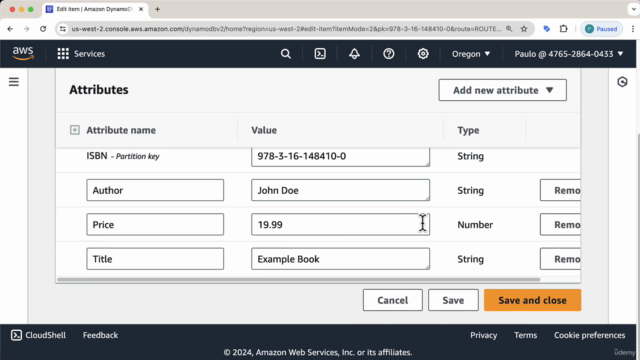Image resolution: width=640 pixels, height=360 pixels.
Task: Open the tab search chevron
Action: [x=633, y=9]
